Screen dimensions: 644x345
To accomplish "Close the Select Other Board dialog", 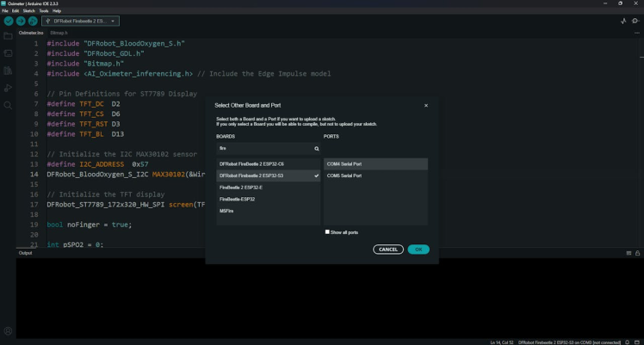I will click(425, 105).
